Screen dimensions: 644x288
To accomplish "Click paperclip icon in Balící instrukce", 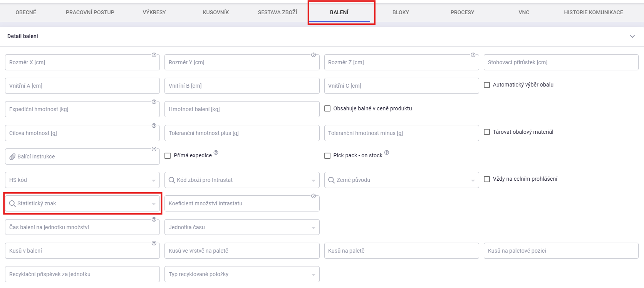I will click(13, 156).
